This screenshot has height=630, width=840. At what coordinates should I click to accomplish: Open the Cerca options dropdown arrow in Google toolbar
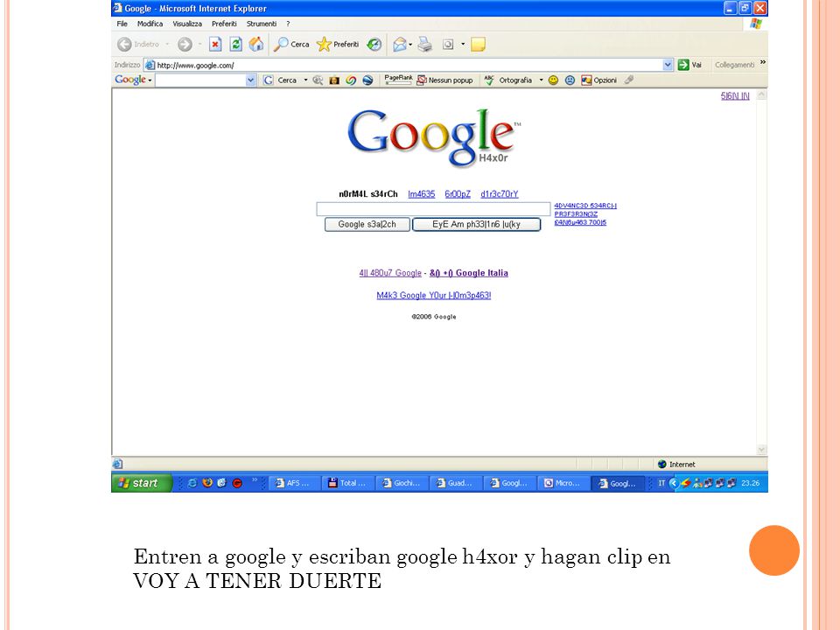[306, 80]
